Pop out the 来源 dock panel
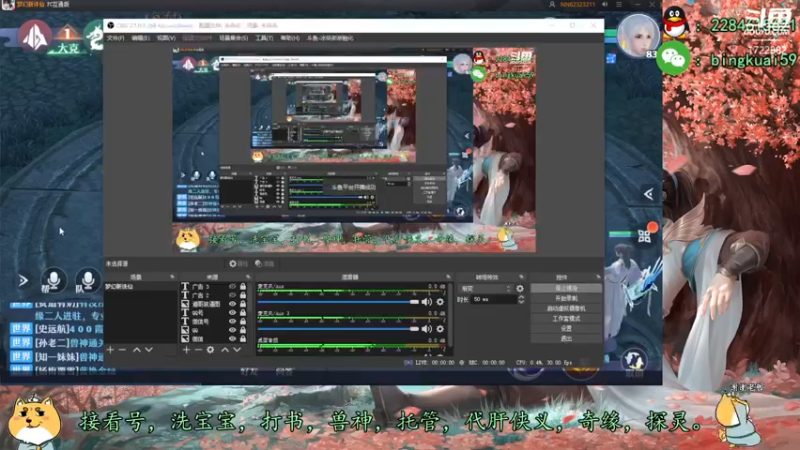Screen dimensions: 800x450 pyautogui.click(x=248, y=277)
